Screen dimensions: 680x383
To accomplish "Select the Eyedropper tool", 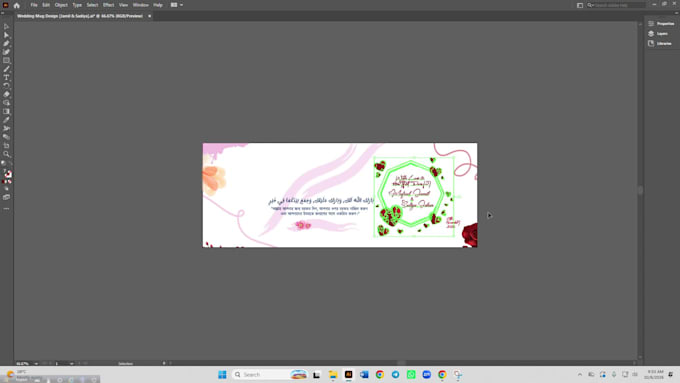I will tap(6, 120).
